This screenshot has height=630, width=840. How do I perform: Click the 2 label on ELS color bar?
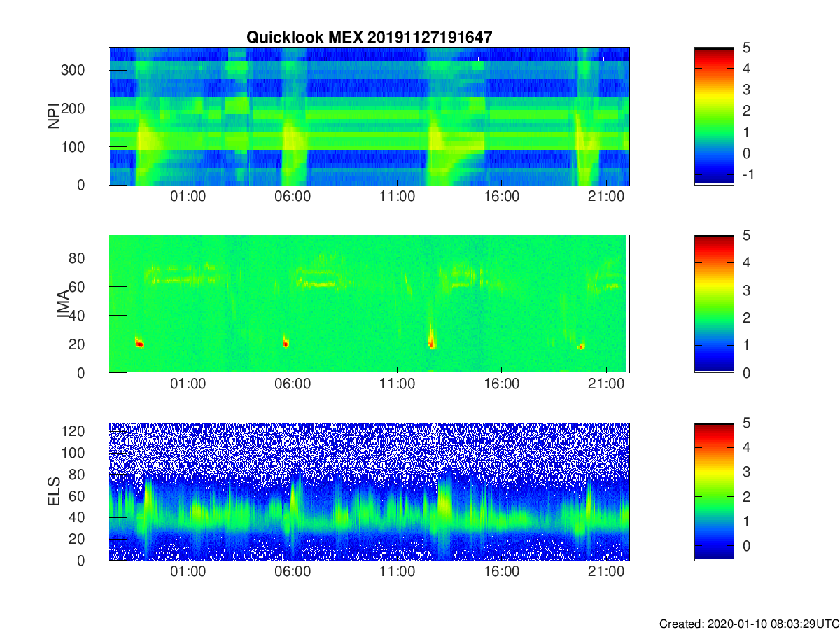coord(747,497)
